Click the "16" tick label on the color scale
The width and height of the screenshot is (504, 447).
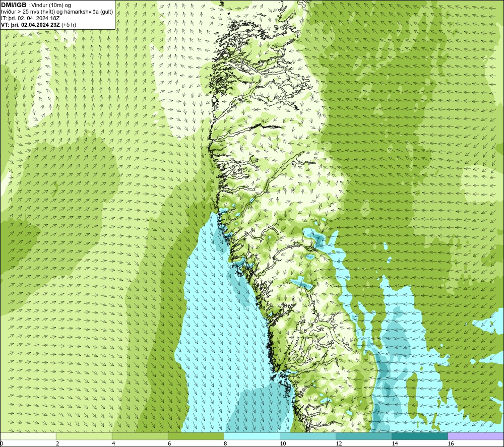click(x=450, y=444)
